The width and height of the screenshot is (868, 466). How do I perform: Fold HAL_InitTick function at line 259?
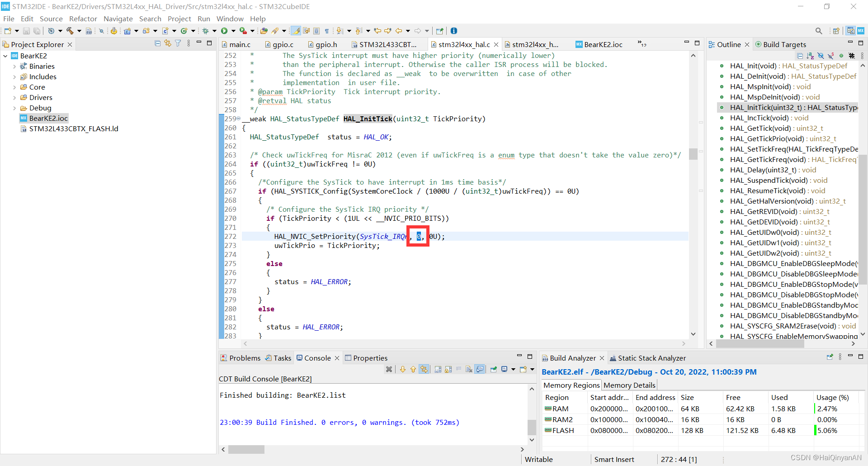pyautogui.click(x=239, y=119)
